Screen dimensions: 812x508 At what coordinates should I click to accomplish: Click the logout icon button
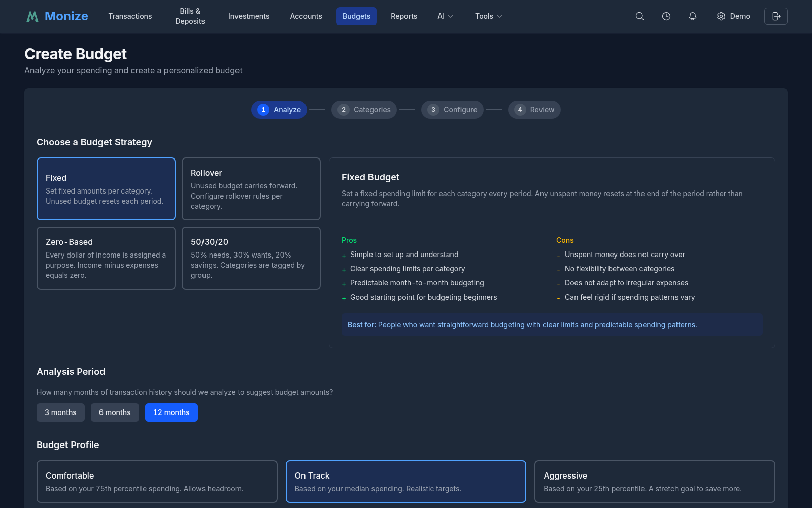[x=776, y=16]
